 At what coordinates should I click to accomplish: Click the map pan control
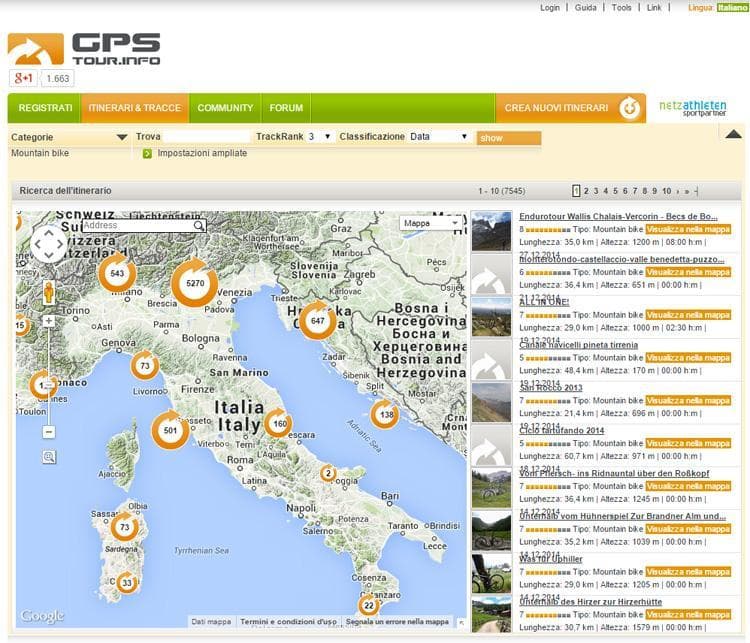pos(48,244)
